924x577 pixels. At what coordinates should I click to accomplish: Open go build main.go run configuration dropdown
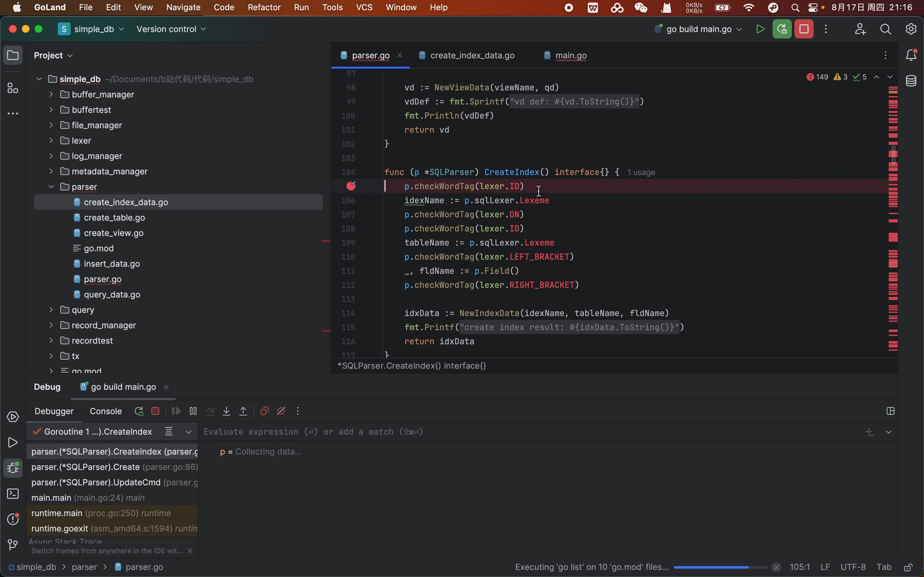(699, 29)
